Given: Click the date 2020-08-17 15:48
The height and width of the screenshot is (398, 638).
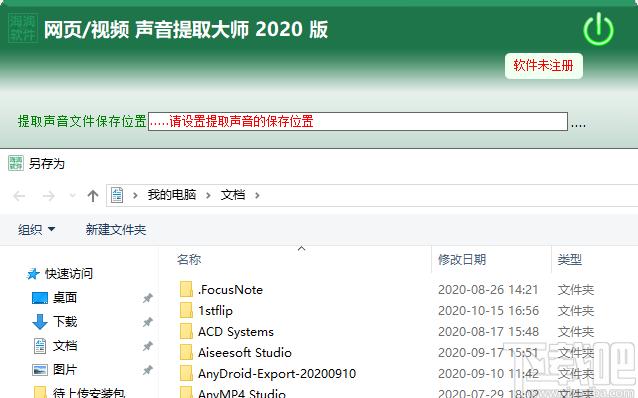Looking at the screenshot, I should coord(488,332).
